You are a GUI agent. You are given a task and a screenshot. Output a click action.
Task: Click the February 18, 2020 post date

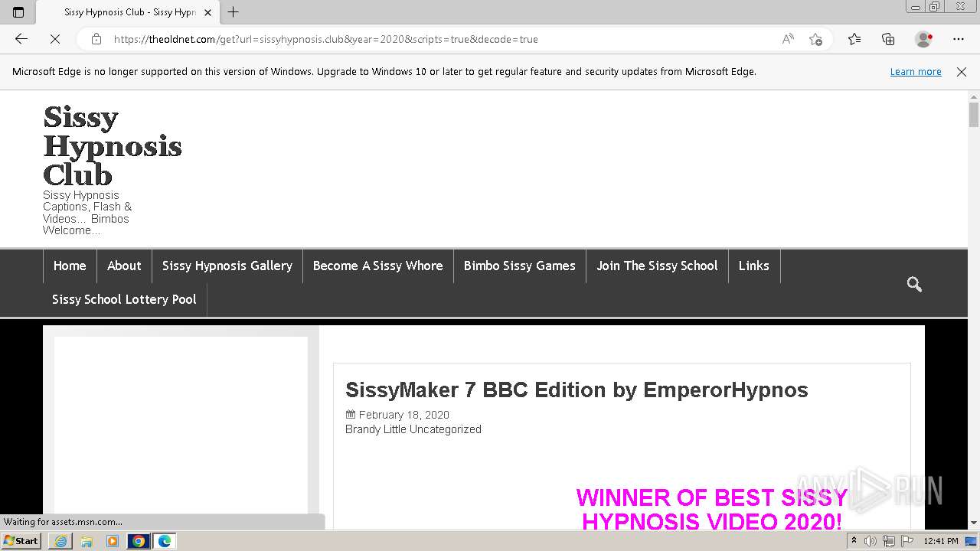pyautogui.click(x=404, y=415)
